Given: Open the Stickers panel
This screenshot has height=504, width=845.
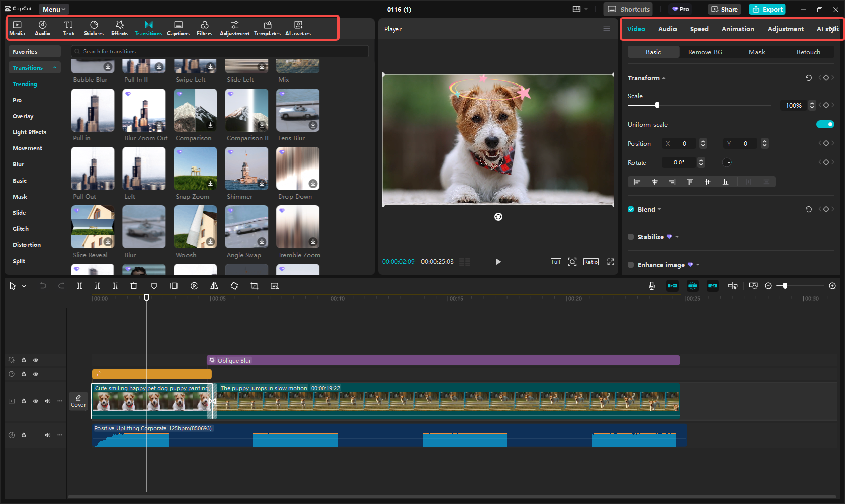Looking at the screenshot, I should (94, 28).
